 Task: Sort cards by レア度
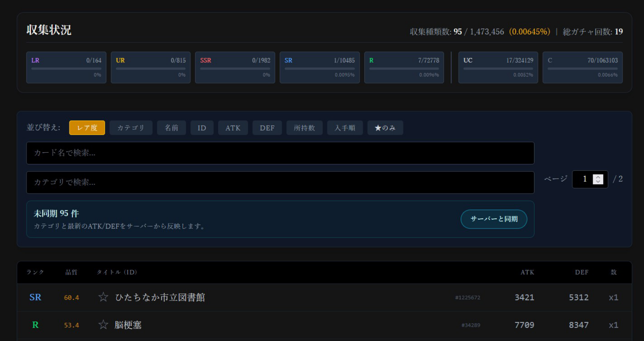tap(87, 128)
